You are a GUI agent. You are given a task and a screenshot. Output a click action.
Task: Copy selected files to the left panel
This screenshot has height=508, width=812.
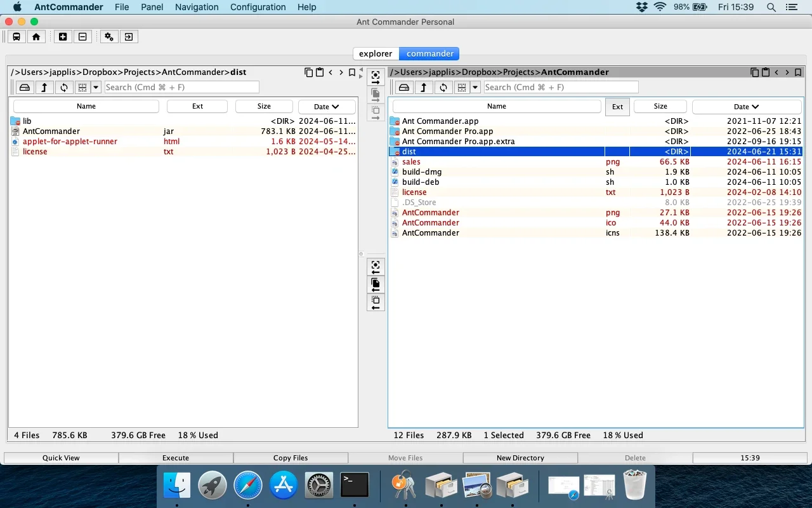376,285
